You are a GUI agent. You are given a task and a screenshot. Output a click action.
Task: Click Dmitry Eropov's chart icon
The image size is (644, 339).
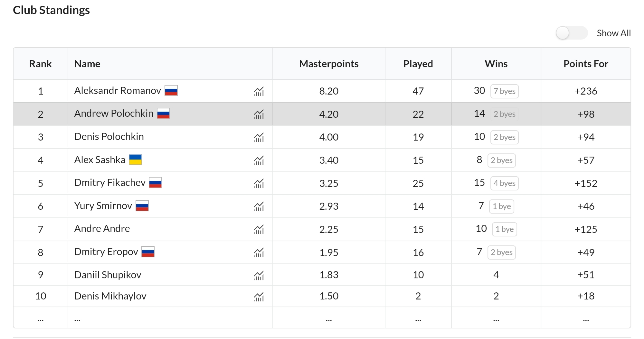(x=259, y=253)
